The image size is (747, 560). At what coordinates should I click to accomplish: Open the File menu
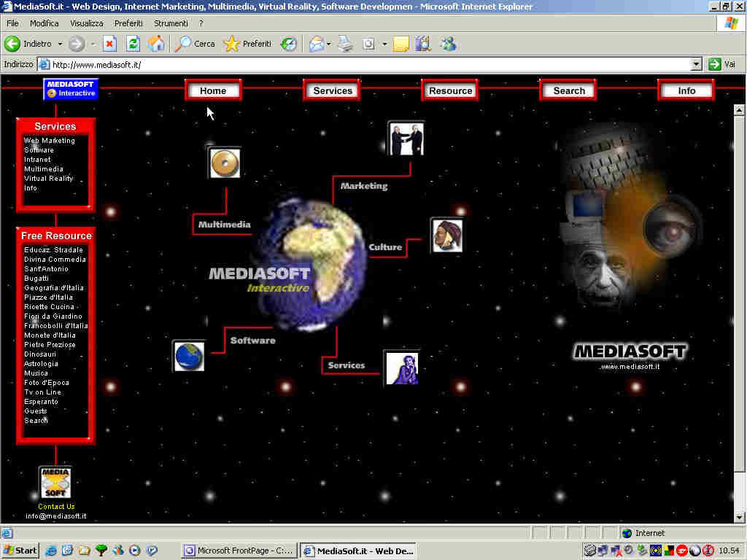[12, 23]
